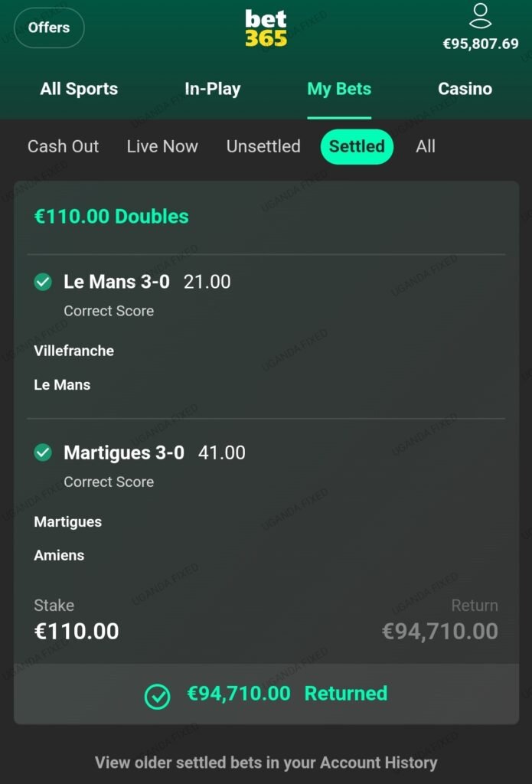Click the green checkmark beside Le Mans 3-0
Image resolution: width=532 pixels, height=784 pixels.
point(41,282)
